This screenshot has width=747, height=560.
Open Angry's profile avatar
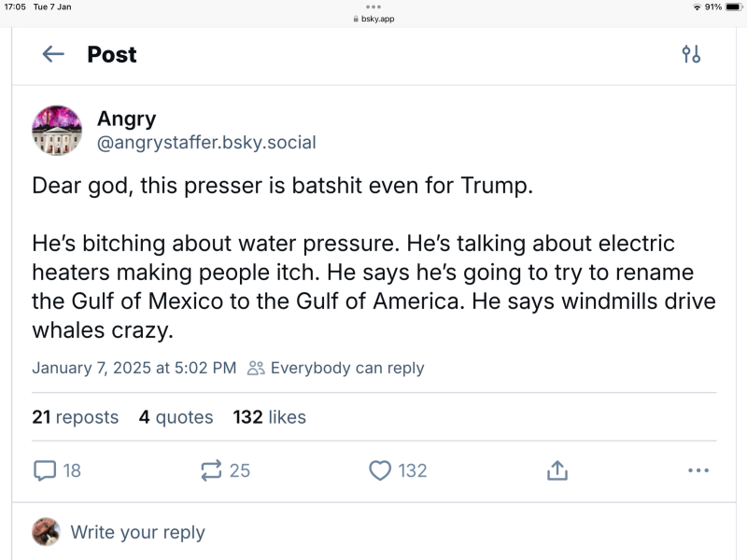(x=58, y=130)
